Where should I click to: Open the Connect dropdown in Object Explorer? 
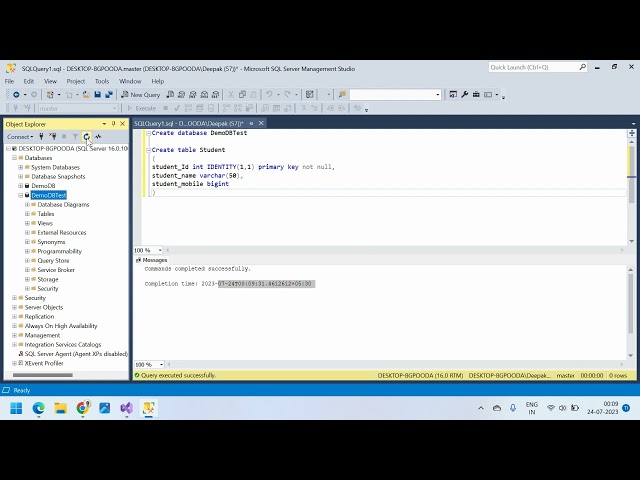click(x=20, y=137)
